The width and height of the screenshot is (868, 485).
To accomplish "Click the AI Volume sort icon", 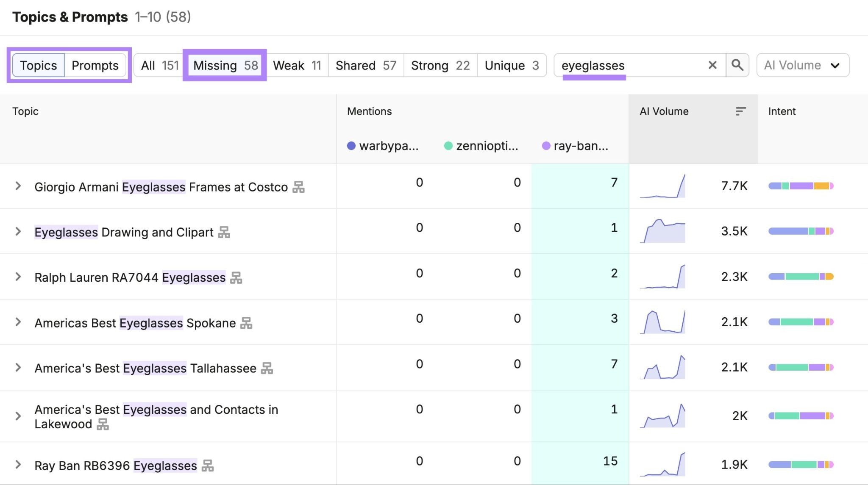I will tap(740, 111).
